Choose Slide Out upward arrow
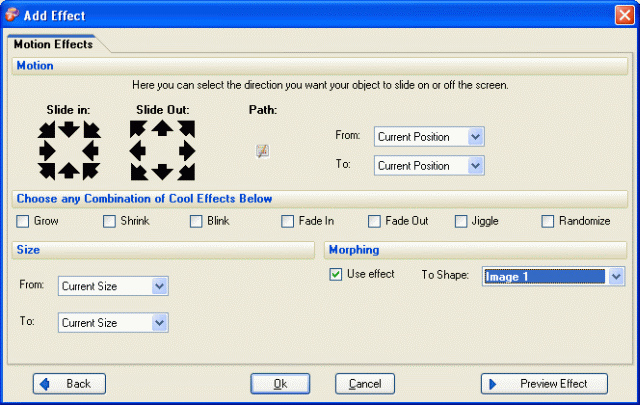Screen dimensions: 640x405 [162, 128]
